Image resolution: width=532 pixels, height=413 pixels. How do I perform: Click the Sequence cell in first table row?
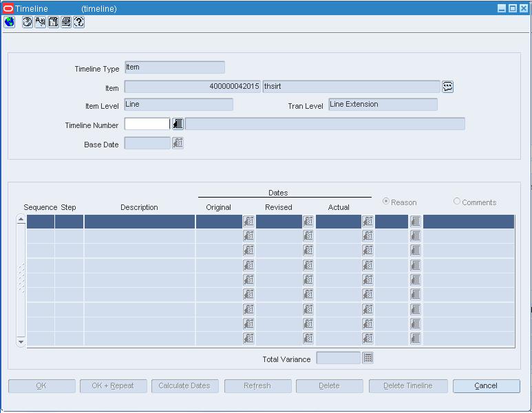coord(41,222)
